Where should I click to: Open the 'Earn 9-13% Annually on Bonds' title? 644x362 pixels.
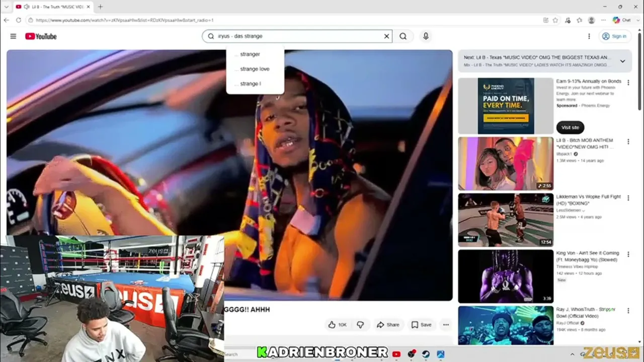point(589,81)
